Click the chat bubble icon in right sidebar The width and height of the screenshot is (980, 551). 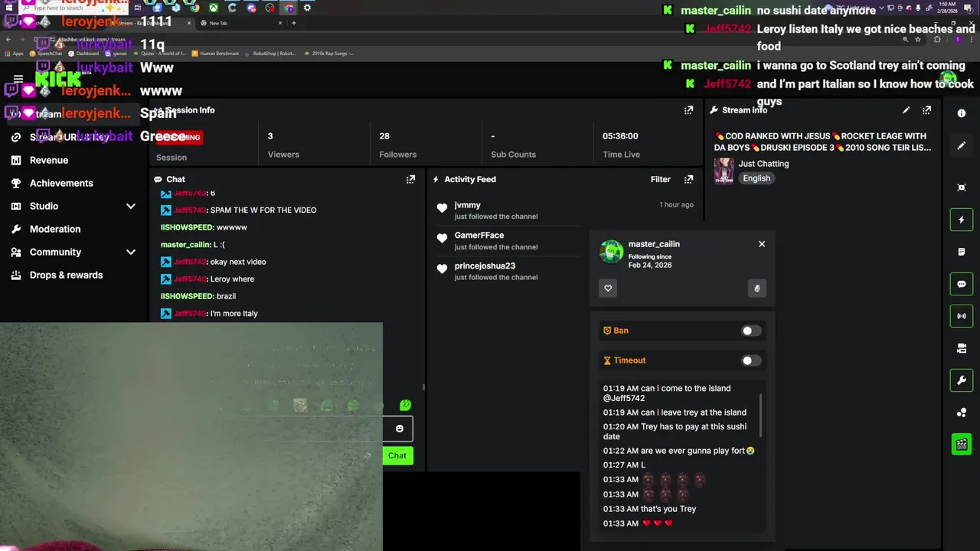[x=962, y=284]
